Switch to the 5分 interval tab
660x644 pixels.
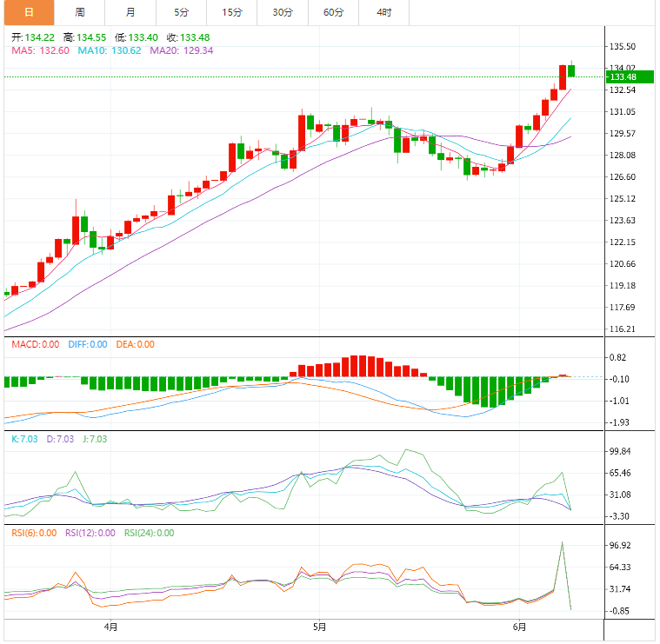pos(181,12)
